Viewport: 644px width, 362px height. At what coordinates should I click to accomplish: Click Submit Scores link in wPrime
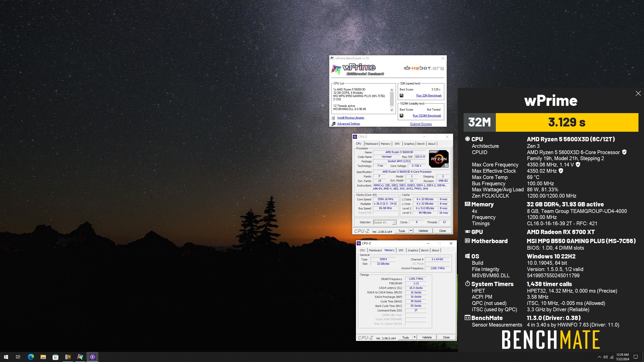(x=421, y=124)
